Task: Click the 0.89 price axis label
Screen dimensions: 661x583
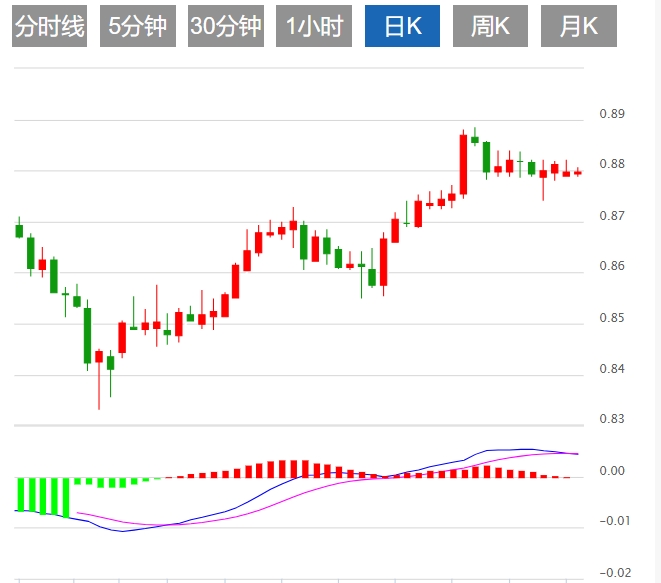Action: tap(612, 114)
